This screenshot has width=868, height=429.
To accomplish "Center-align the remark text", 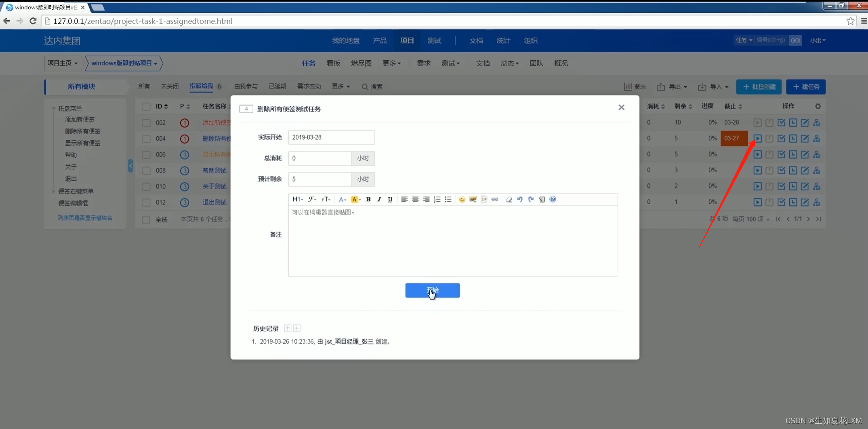I will tap(415, 199).
